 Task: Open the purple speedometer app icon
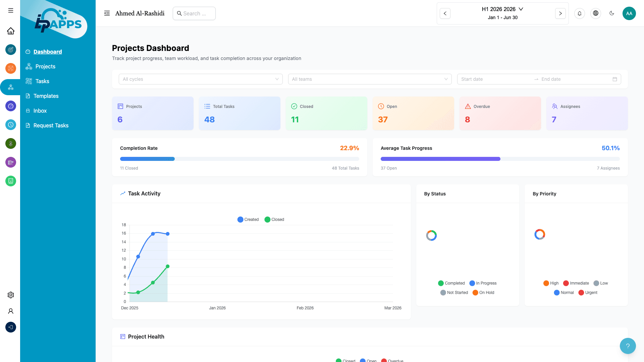click(x=10, y=106)
